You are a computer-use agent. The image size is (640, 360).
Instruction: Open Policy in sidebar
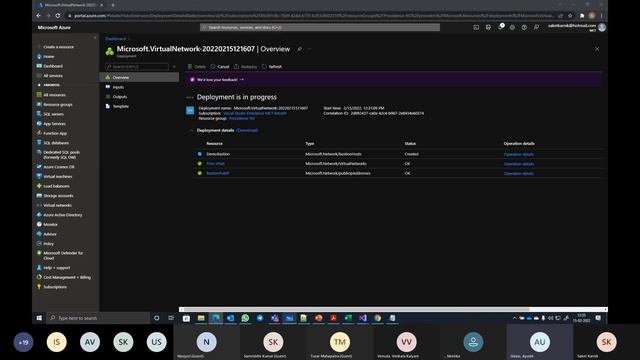click(x=45, y=243)
